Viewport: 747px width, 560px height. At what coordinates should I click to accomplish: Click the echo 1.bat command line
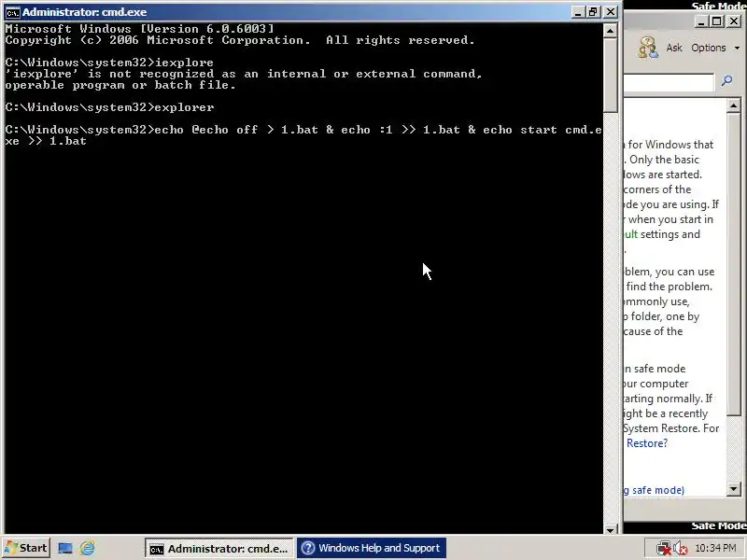click(303, 135)
